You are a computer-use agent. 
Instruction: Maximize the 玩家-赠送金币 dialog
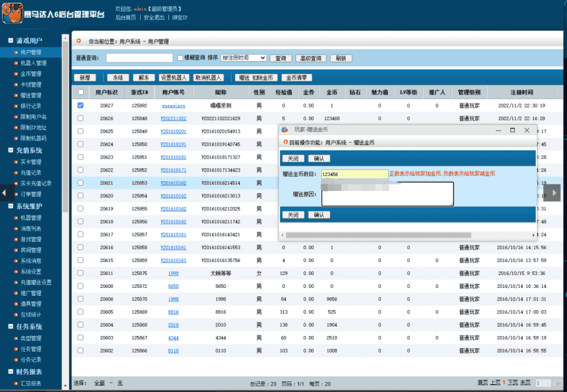point(512,130)
